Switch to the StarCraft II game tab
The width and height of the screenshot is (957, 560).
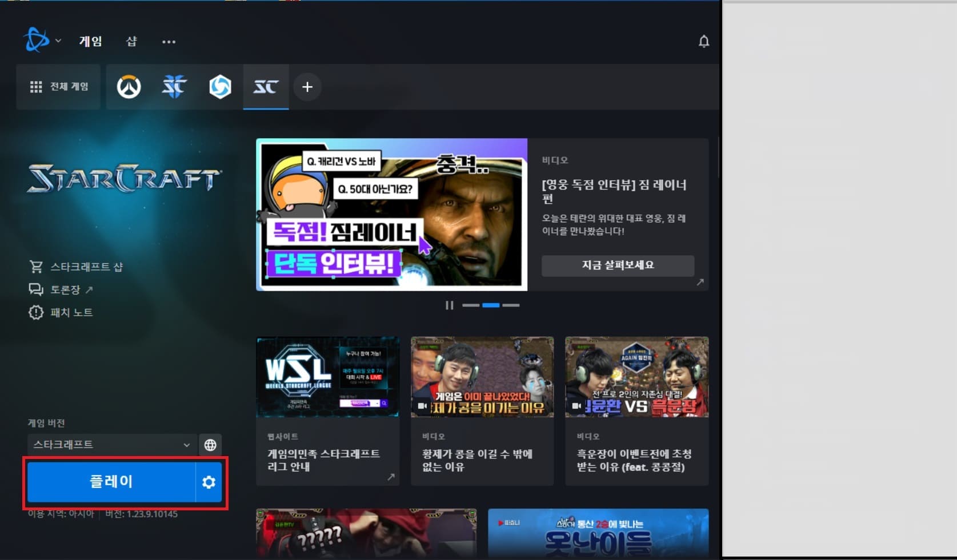click(174, 87)
